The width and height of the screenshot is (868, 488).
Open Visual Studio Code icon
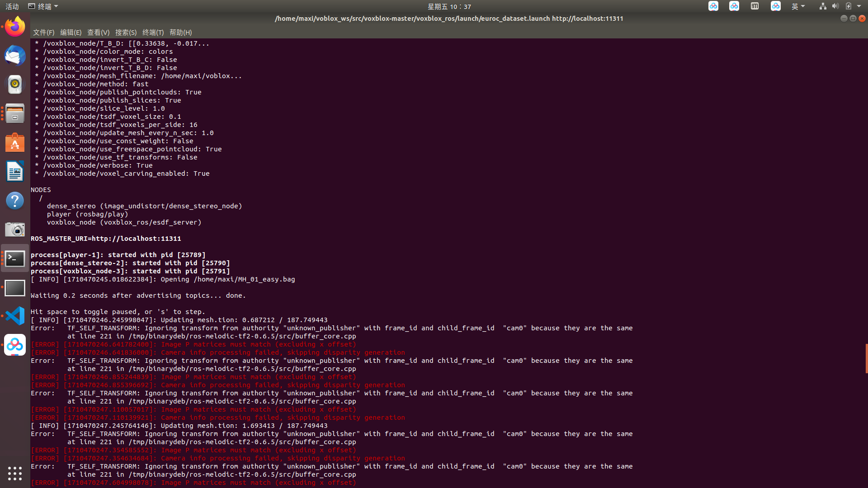point(15,316)
